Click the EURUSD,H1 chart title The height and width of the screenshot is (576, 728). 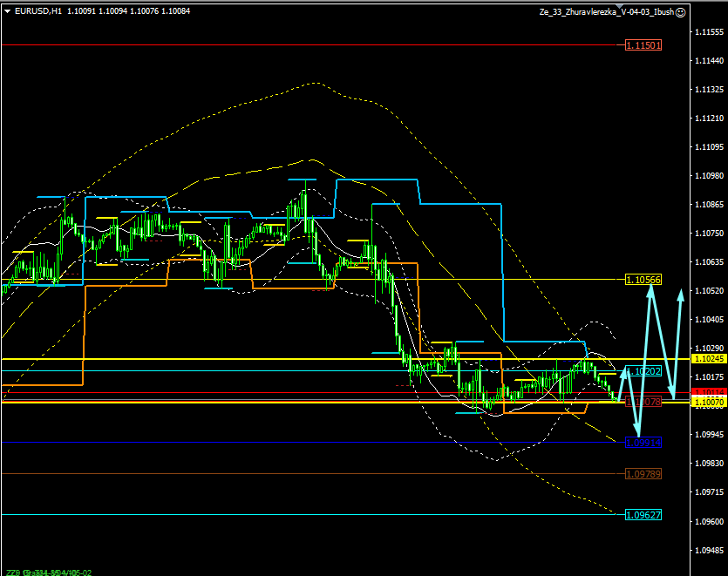pos(38,11)
